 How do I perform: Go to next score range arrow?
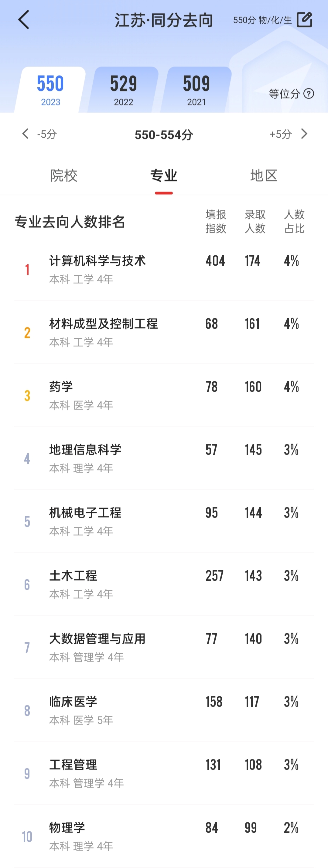click(304, 134)
